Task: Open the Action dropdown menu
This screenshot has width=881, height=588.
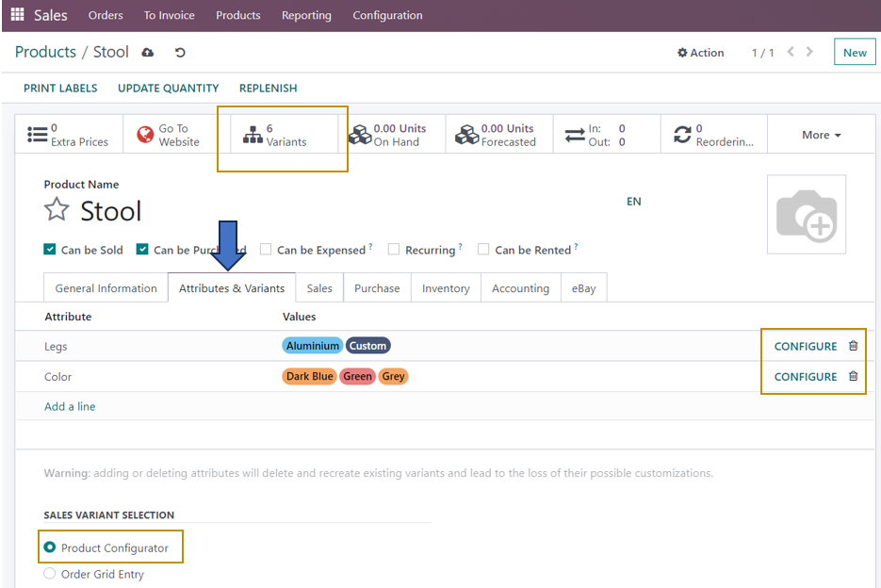Action: 701,53
